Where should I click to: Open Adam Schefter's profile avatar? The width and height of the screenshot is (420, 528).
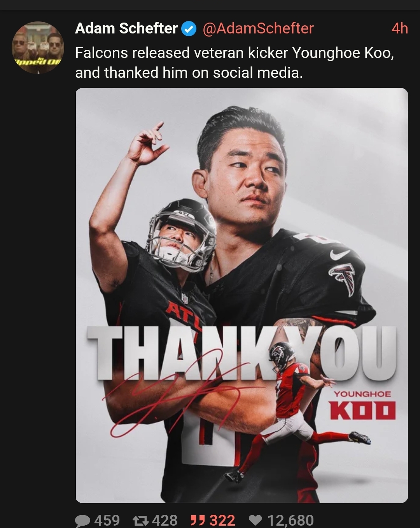pos(38,47)
